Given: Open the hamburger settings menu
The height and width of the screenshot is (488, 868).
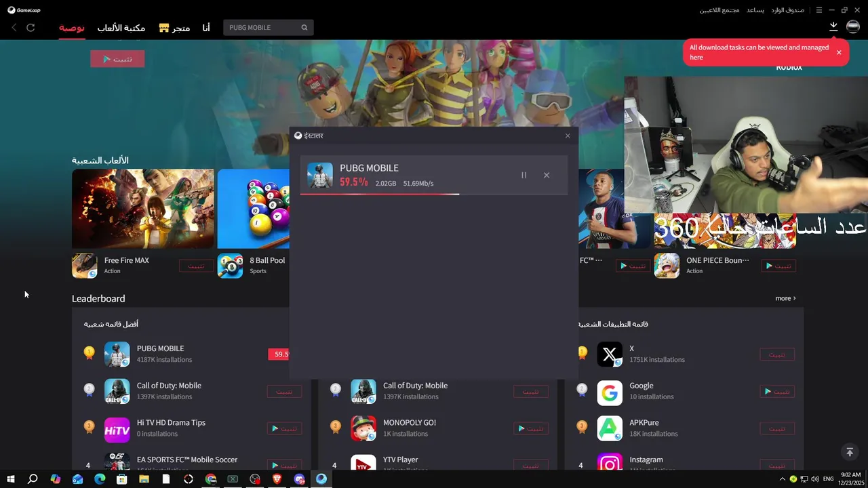Looking at the screenshot, I should tap(819, 10).
